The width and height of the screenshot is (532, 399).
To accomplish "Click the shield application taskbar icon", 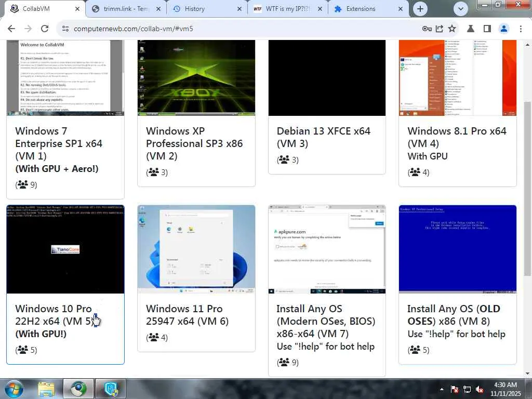I will point(111,389).
